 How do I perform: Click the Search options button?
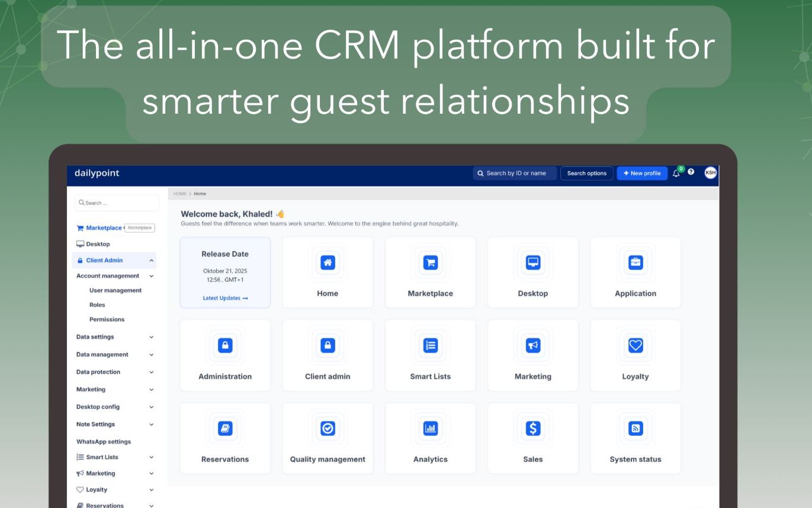[586, 173]
